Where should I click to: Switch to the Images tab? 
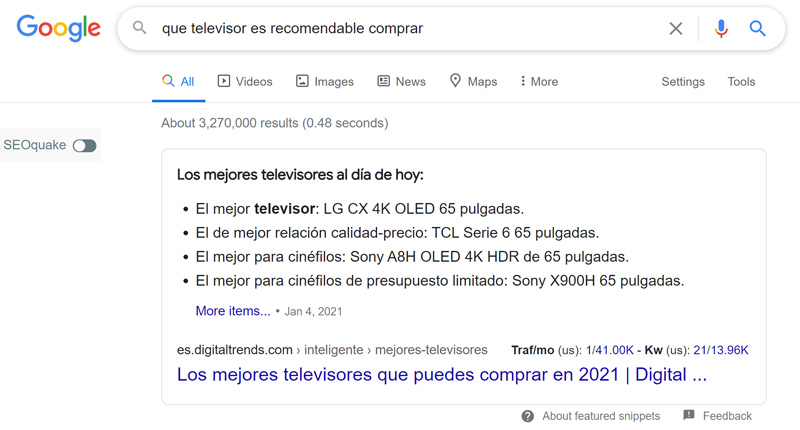(324, 82)
